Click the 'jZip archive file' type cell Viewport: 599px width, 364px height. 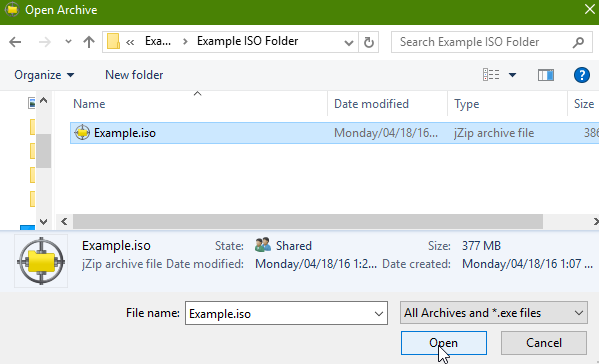[494, 133]
